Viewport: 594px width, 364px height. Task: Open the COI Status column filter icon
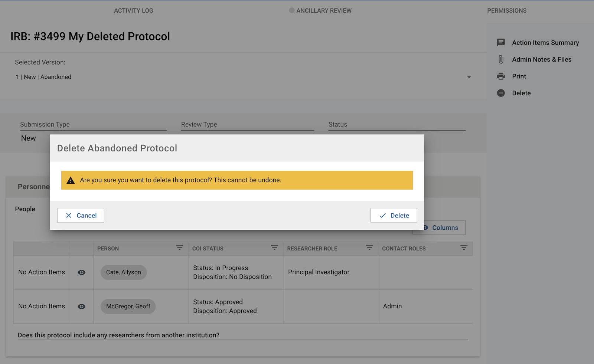click(x=274, y=248)
